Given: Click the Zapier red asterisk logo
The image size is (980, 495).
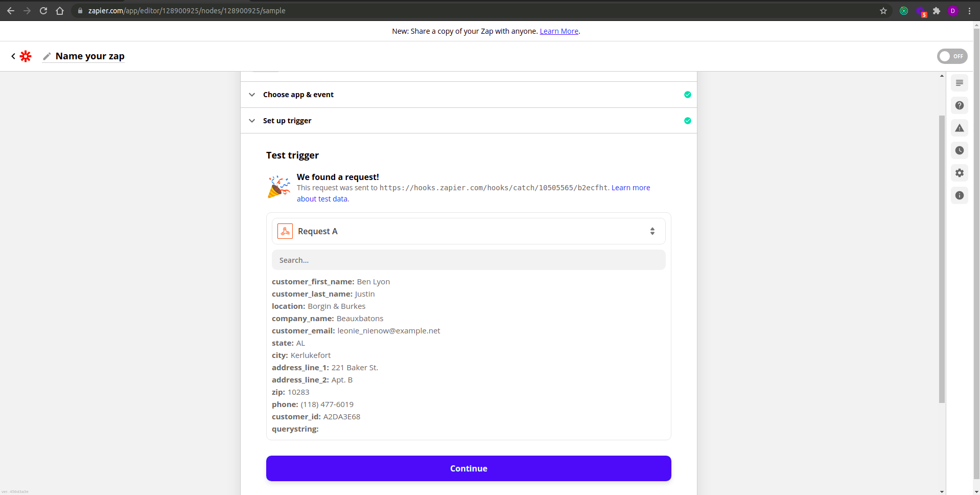Looking at the screenshot, I should click(26, 56).
